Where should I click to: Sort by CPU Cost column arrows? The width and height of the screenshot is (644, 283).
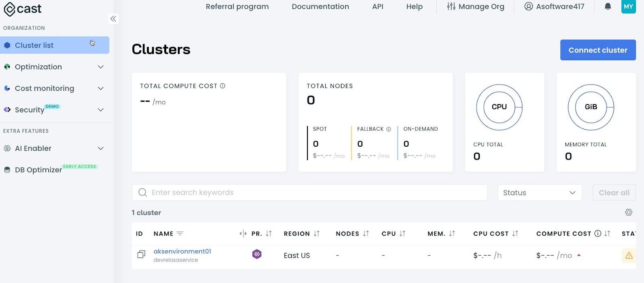click(515, 234)
